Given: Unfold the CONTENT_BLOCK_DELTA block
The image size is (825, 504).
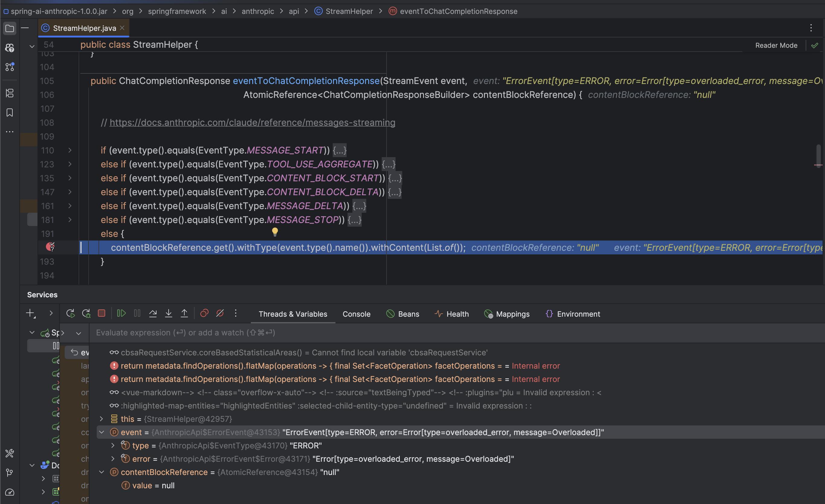Looking at the screenshot, I should click(70, 192).
